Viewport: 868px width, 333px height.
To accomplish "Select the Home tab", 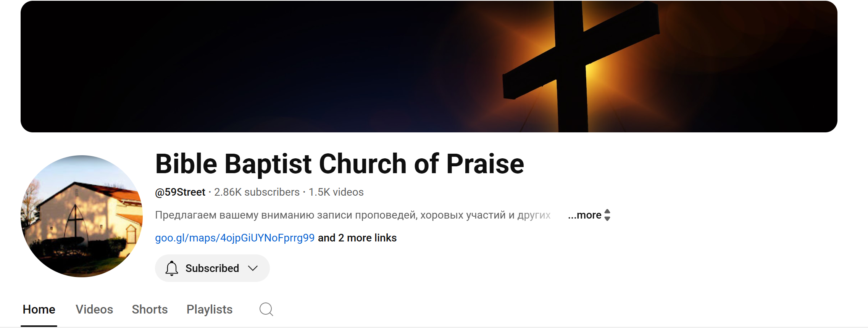I will (x=39, y=309).
